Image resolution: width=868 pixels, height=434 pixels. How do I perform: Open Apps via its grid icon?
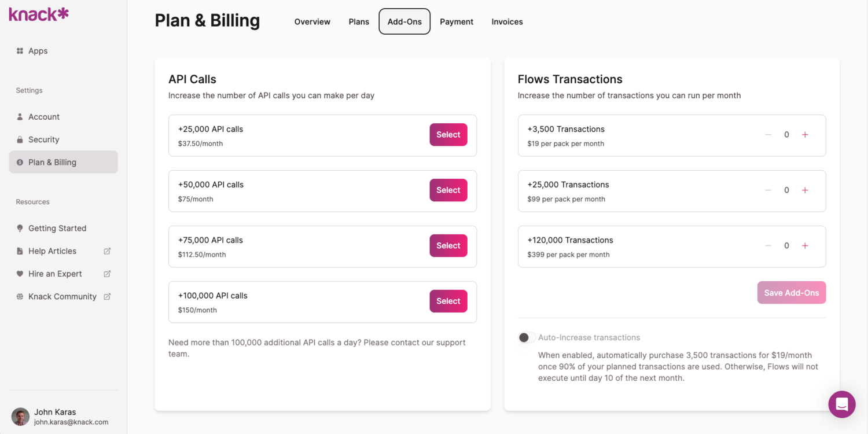[x=20, y=51]
